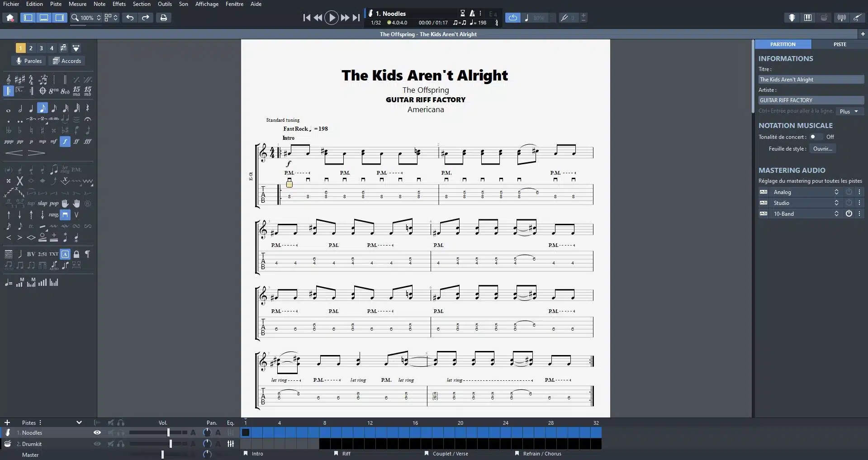The image size is (868, 460).
Task: Click the TXT text insertion icon
Action: coord(54,254)
